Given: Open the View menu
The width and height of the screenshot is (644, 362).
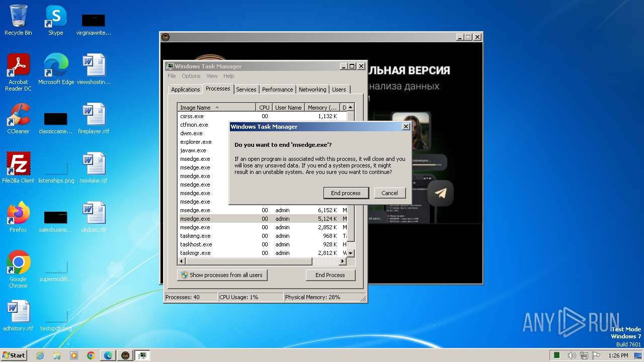Looking at the screenshot, I should pos(212,76).
